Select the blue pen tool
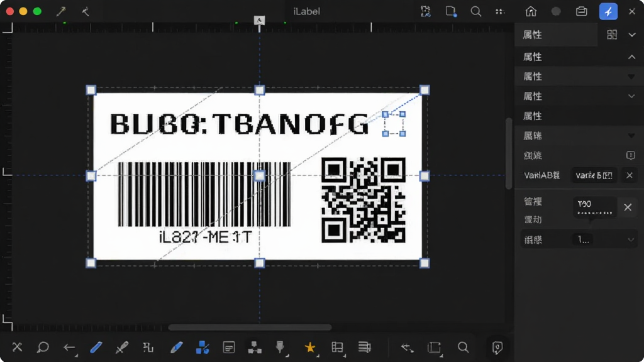644x362 pixels. pyautogui.click(x=96, y=347)
